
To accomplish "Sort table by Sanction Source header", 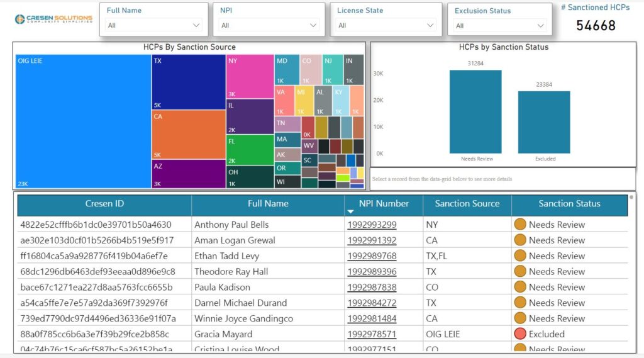I will pyautogui.click(x=467, y=204).
